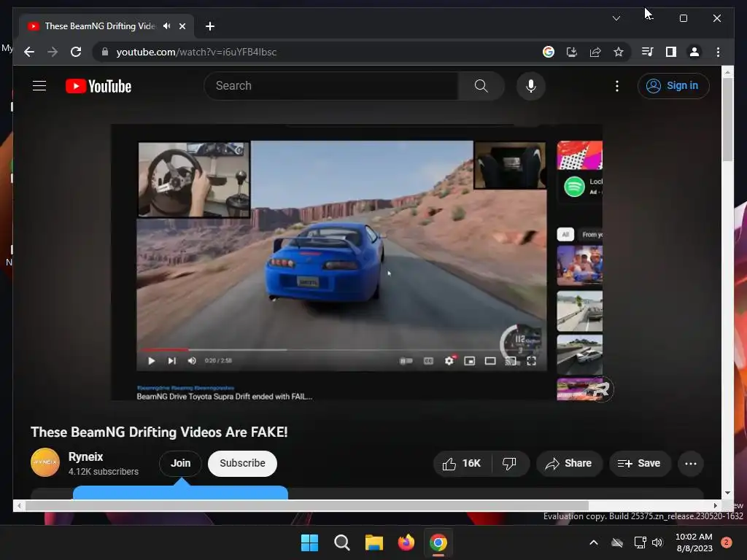The height and width of the screenshot is (560, 747).
Task: Like the video with 16K likes
Action: pos(462,463)
